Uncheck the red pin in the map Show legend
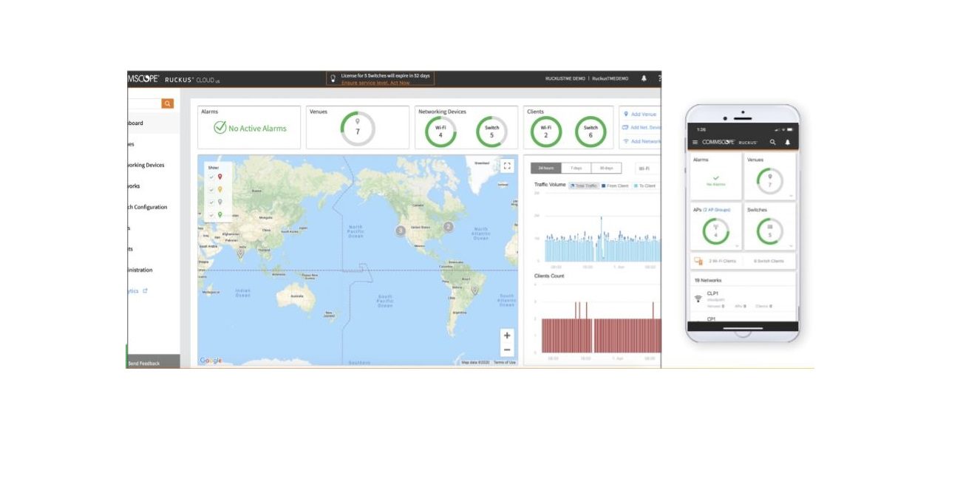This screenshot has height=501, width=980. (x=211, y=177)
